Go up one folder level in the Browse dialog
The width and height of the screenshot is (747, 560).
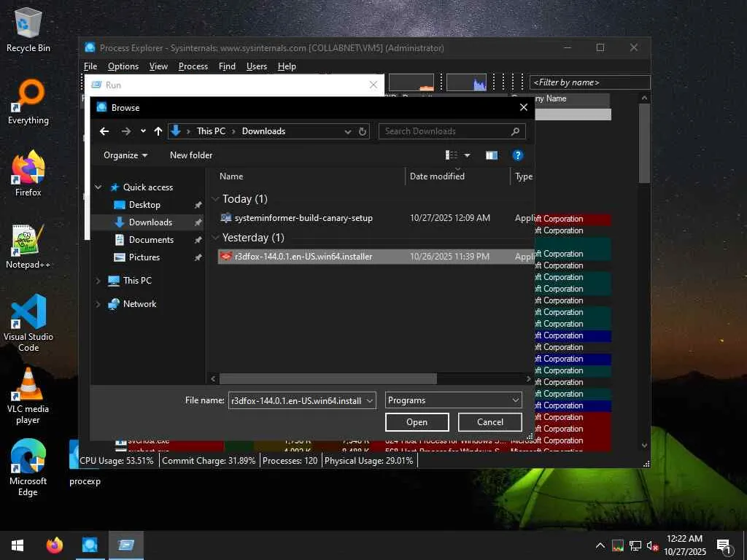click(158, 131)
